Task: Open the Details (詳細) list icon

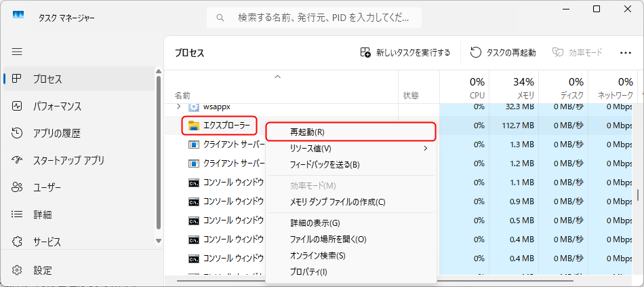Action: coord(17,214)
